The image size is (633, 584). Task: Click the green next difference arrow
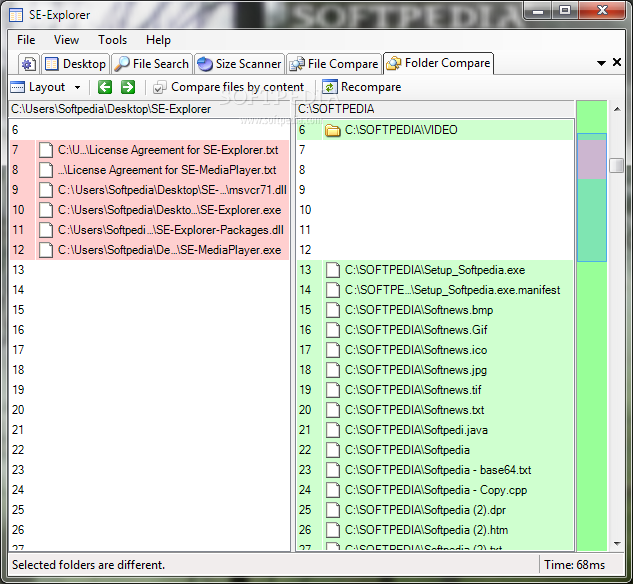pyautogui.click(x=128, y=87)
